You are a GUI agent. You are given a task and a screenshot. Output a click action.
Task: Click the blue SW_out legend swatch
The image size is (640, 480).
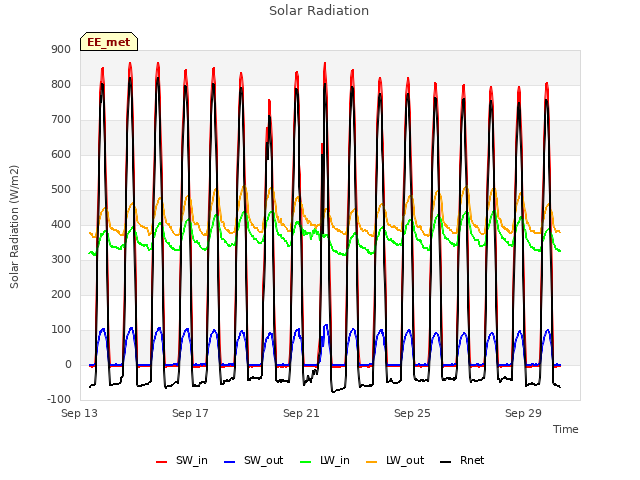[230, 462]
